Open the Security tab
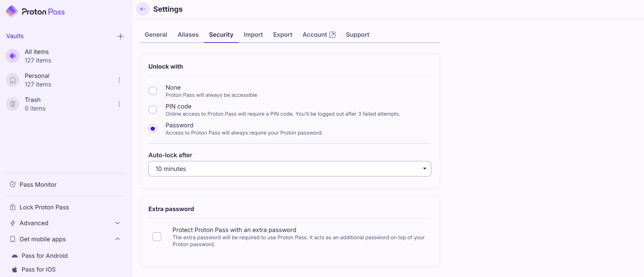Screen dimensions: 644x277 [221, 35]
